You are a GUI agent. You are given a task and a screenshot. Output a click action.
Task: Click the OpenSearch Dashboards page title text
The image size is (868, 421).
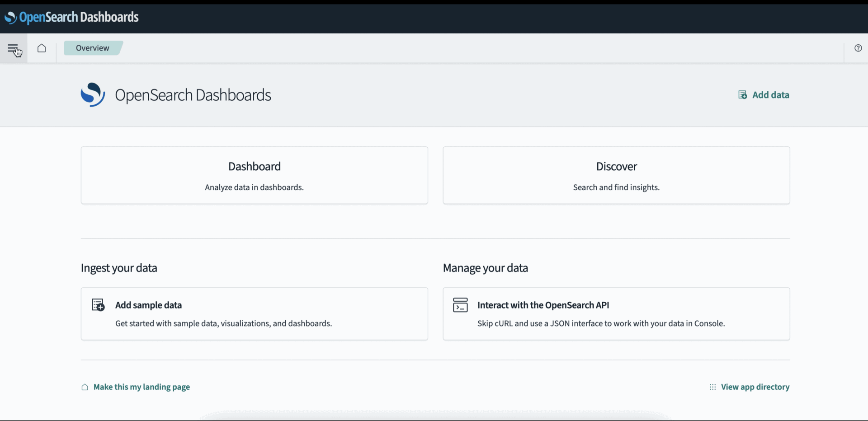point(193,95)
